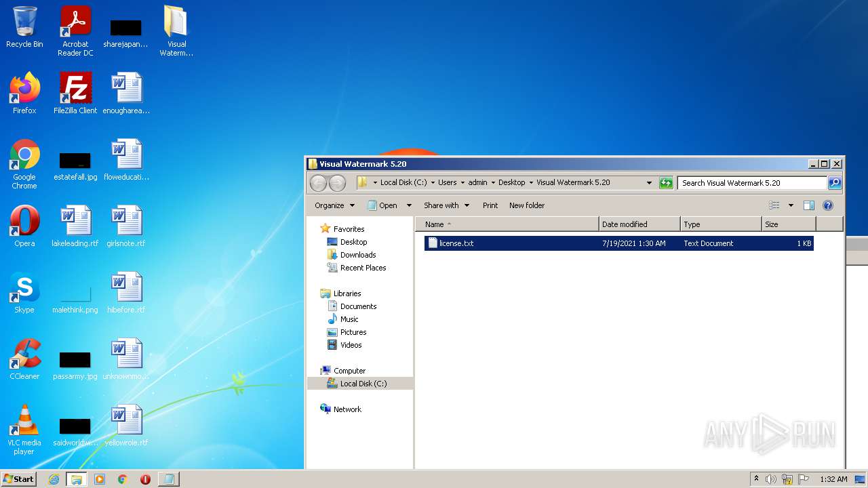Click the Chrome taskbar icon

(x=122, y=479)
